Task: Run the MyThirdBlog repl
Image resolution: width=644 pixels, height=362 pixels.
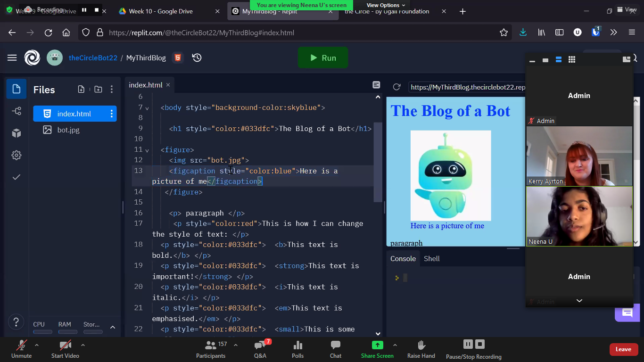Action: tap(323, 58)
